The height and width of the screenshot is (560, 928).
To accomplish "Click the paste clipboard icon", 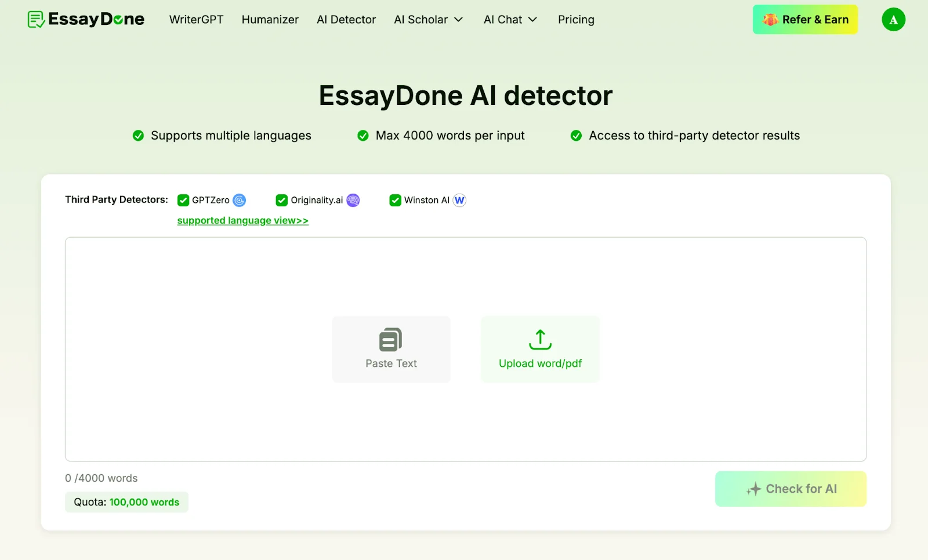I will coord(391,340).
